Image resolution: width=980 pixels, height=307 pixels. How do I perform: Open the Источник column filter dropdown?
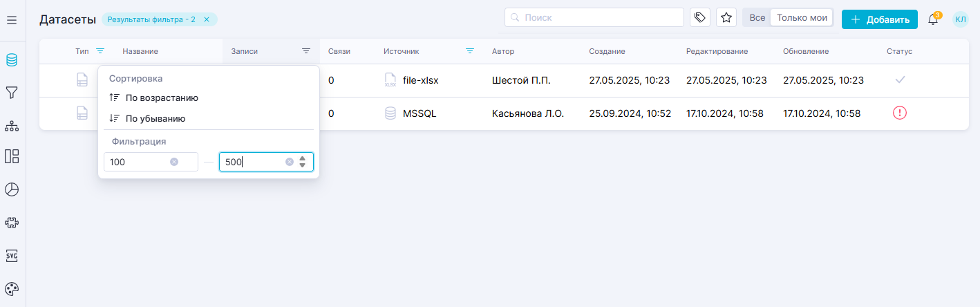pyautogui.click(x=470, y=51)
